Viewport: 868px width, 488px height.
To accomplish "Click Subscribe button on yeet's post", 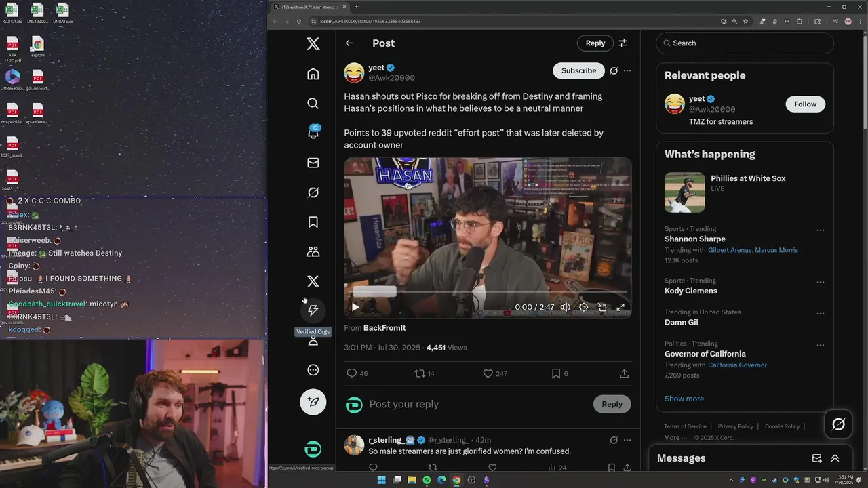I will 578,70.
